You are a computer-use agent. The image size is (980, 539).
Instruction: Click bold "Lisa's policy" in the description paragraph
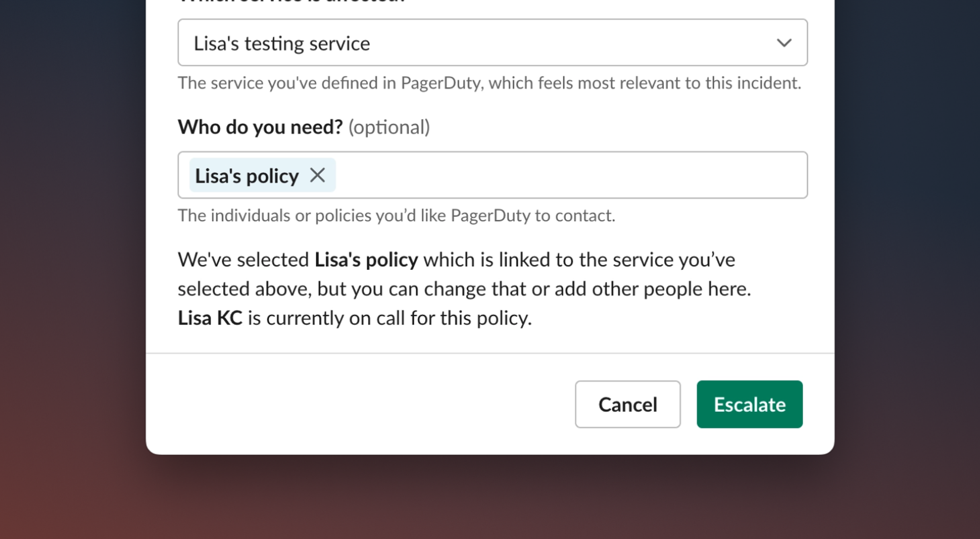[x=366, y=259]
